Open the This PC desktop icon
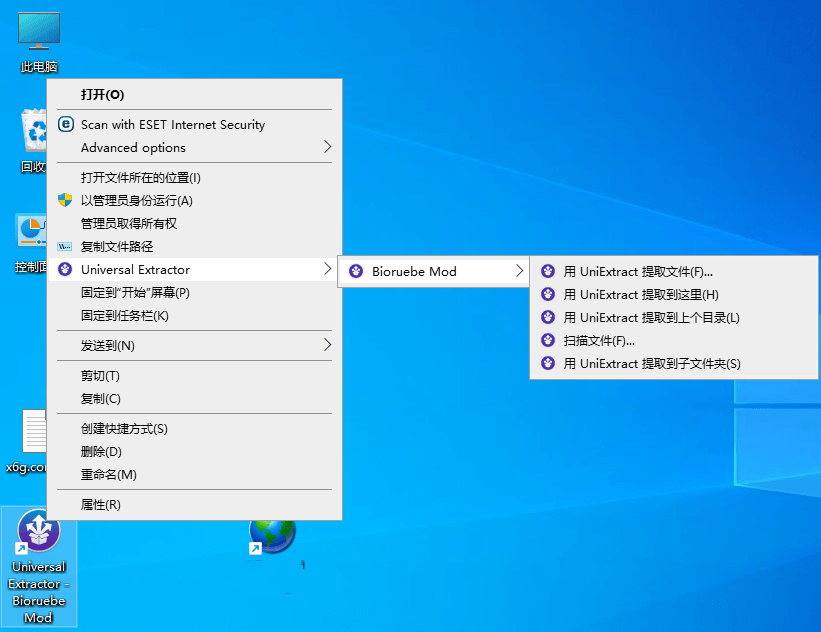 (x=39, y=33)
